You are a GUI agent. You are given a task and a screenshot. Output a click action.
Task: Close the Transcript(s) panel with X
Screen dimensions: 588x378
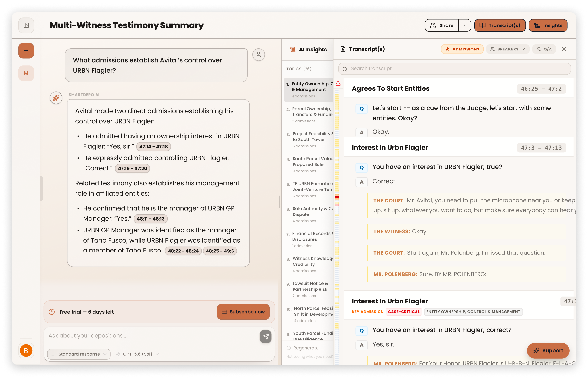click(564, 49)
